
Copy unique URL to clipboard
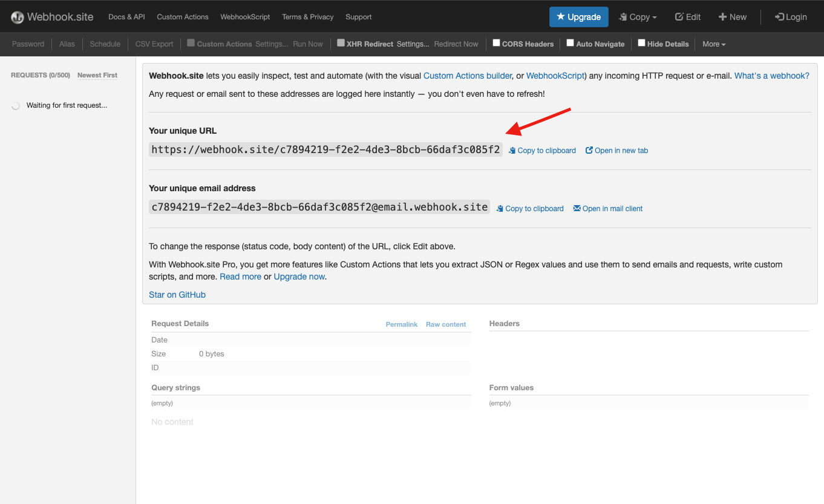542,151
